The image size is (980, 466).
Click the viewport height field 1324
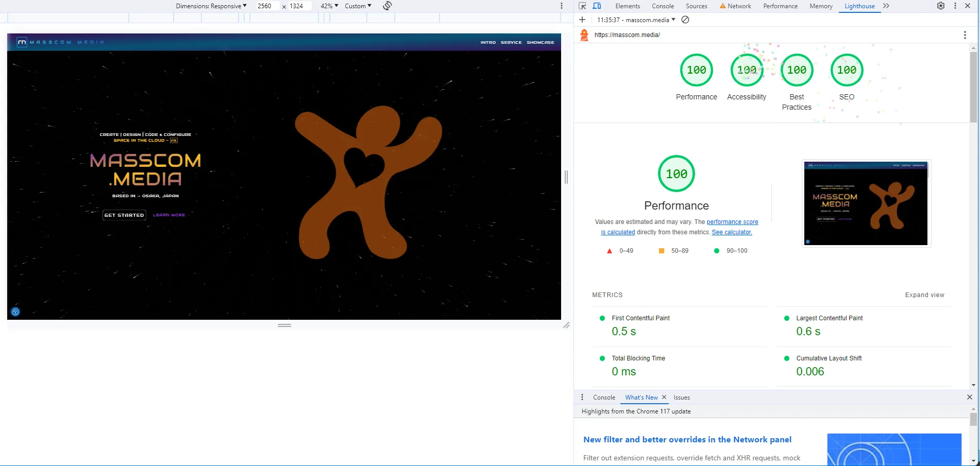coord(299,6)
